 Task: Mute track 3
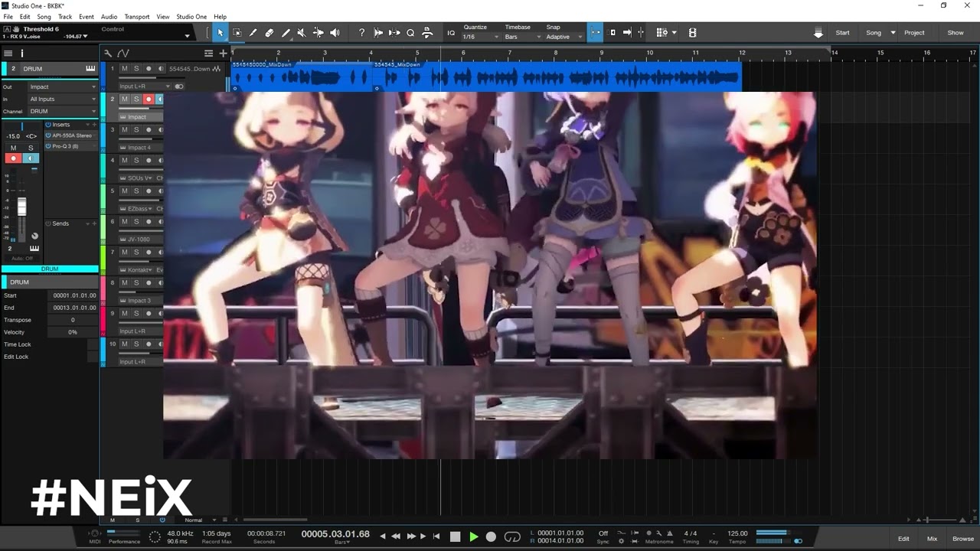pyautogui.click(x=125, y=130)
